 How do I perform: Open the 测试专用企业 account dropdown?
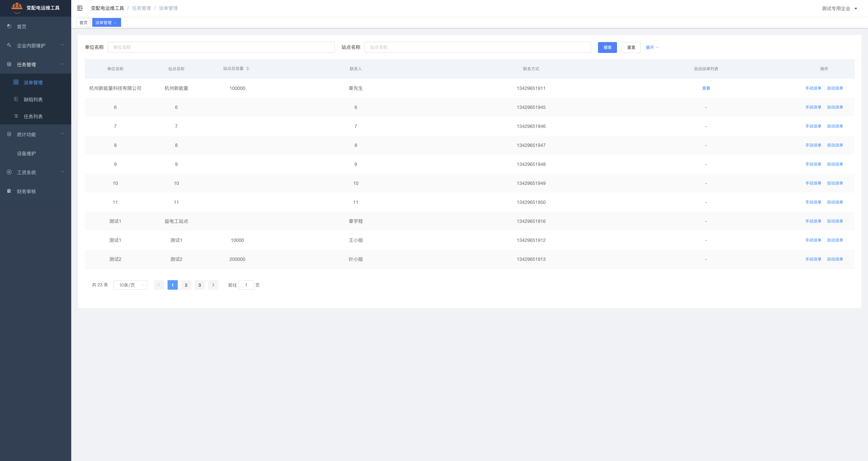(x=839, y=8)
